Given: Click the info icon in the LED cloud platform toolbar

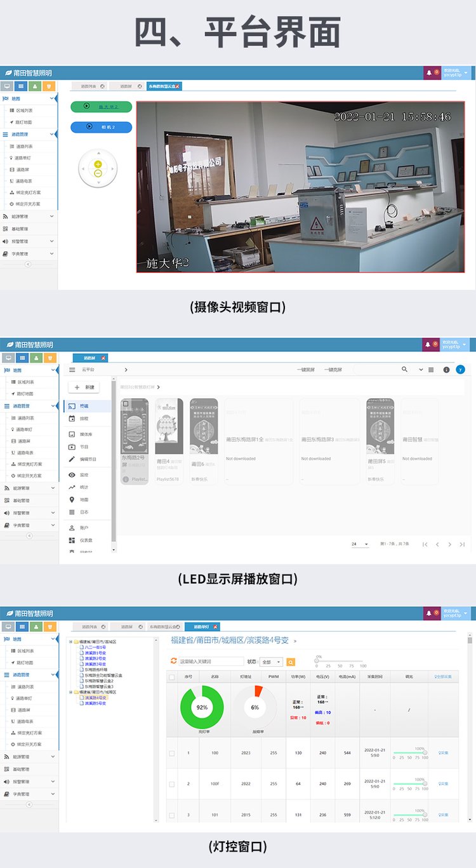Looking at the screenshot, I should [446, 370].
